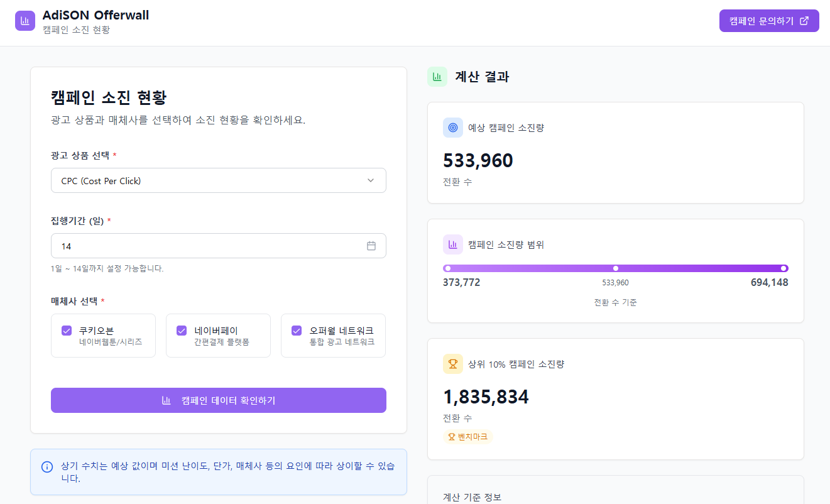
Task: Click the 예상 캠페인 소진량 label
Action: 506,128
